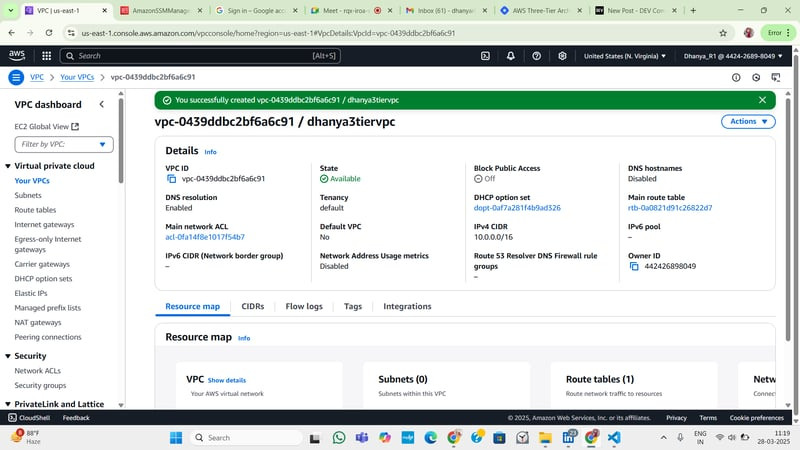Collapse the PrivateLink and Lattice section

[8, 404]
